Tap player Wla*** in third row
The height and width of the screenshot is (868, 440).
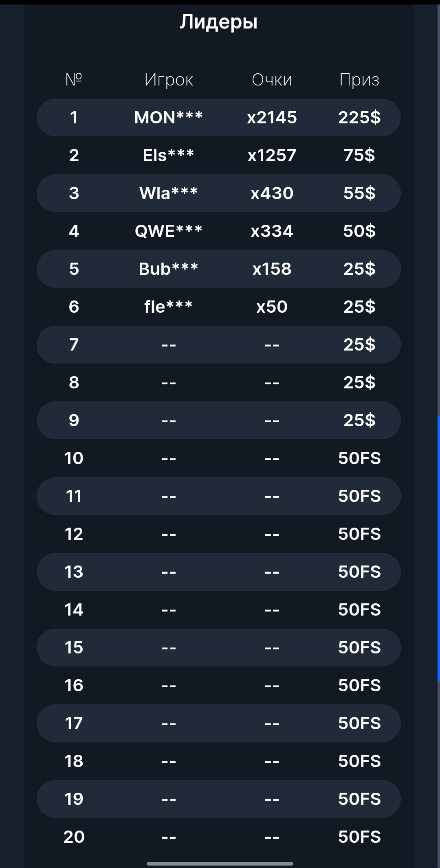[169, 193]
